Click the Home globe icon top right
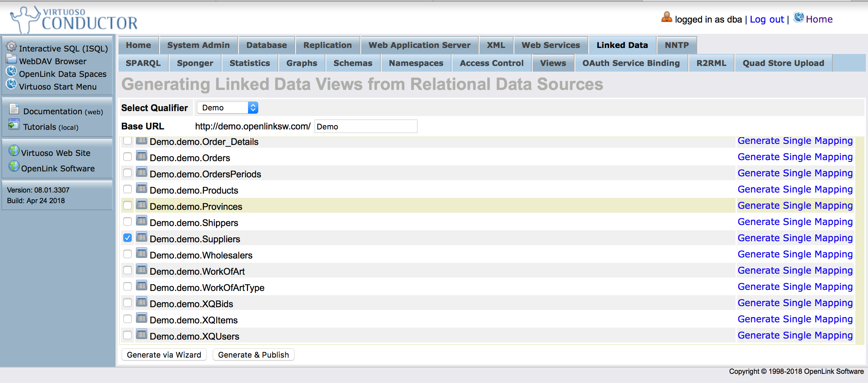 [x=799, y=17]
